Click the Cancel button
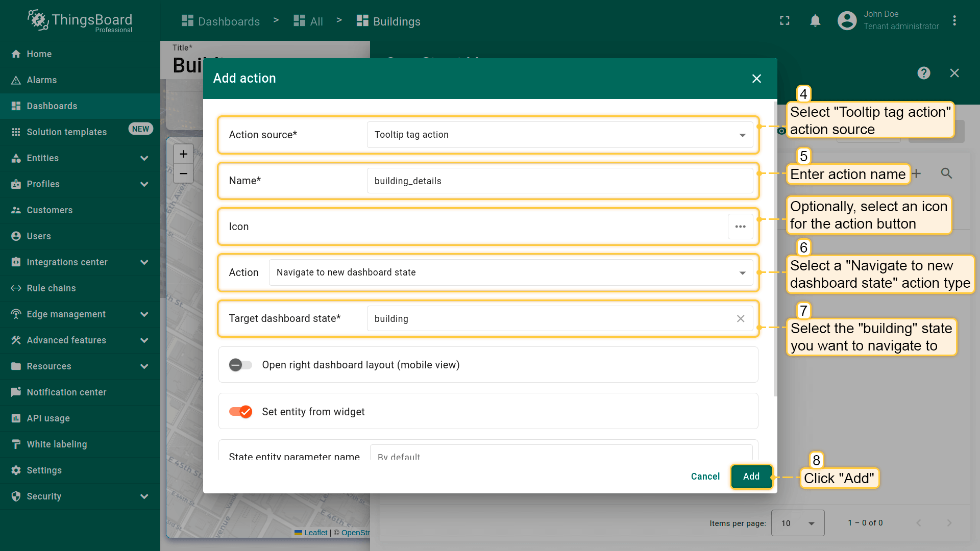Screen dimensions: 980x551 pos(705,477)
